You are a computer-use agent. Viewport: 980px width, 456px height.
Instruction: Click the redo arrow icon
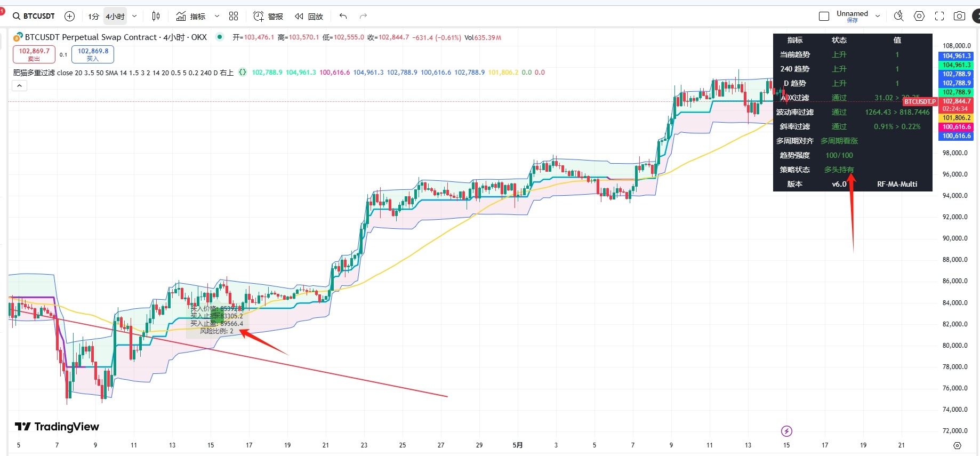363,17
